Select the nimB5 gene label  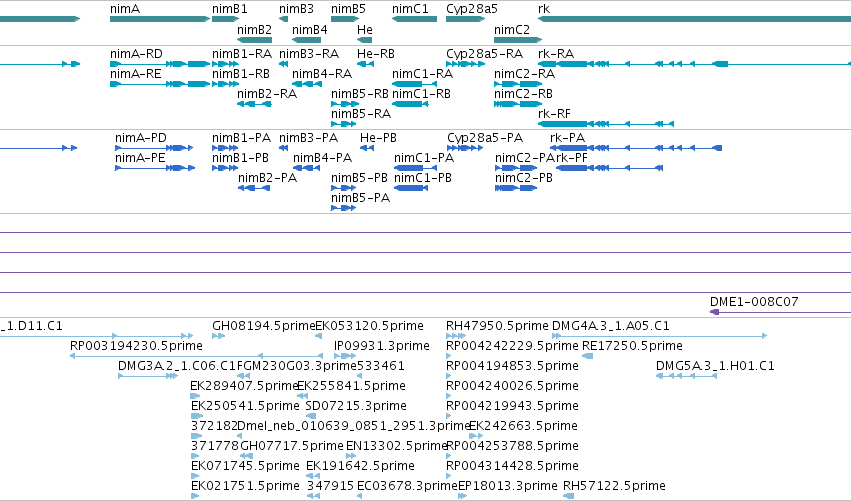(x=348, y=9)
